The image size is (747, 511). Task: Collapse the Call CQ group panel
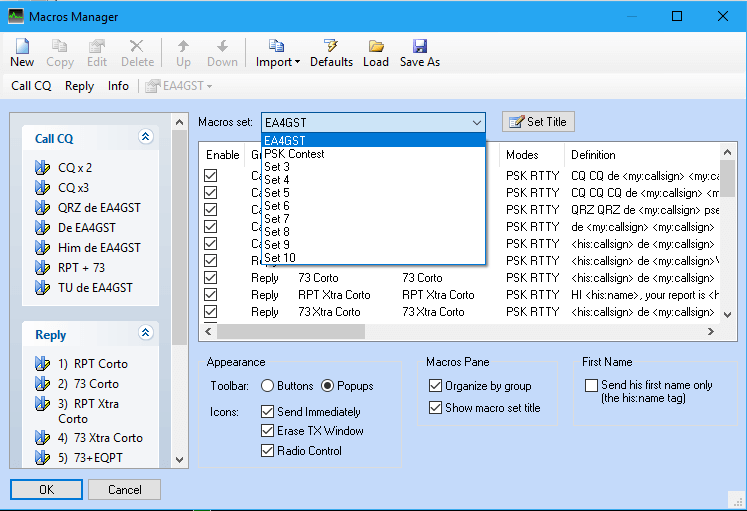145,137
